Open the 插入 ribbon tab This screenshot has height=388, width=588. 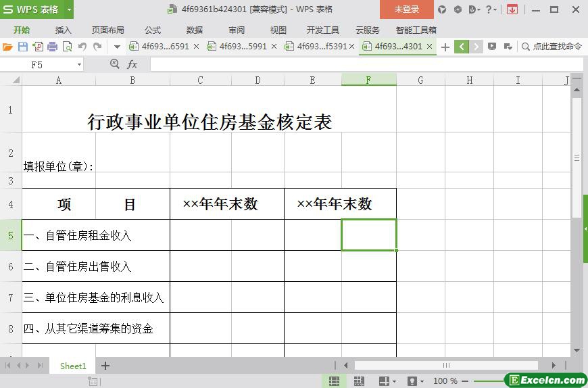tap(63, 30)
